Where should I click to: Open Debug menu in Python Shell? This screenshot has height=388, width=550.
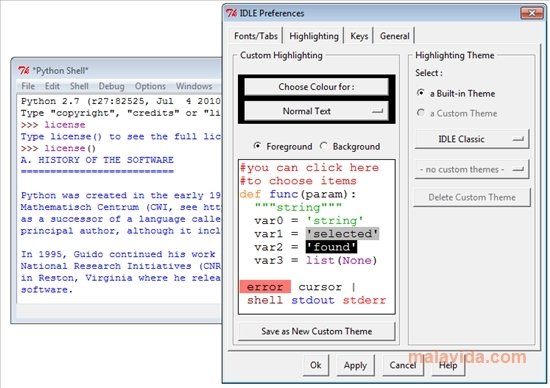(x=111, y=86)
